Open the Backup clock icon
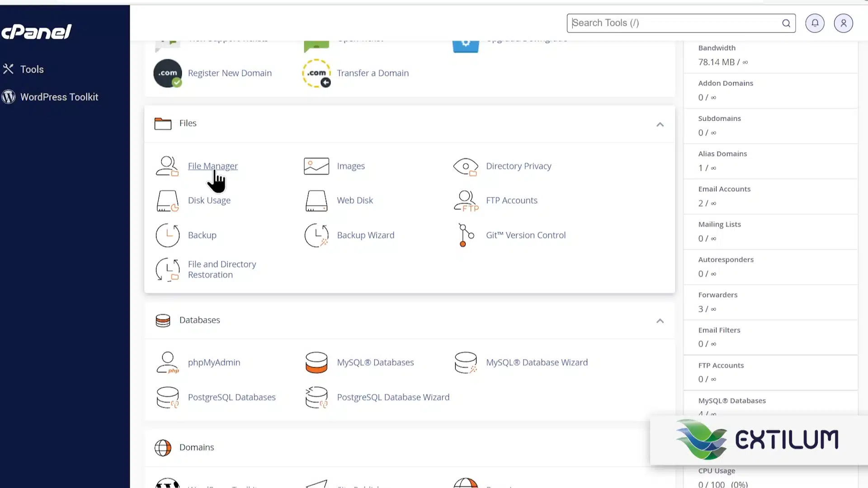This screenshot has width=868, height=488. [x=167, y=235]
